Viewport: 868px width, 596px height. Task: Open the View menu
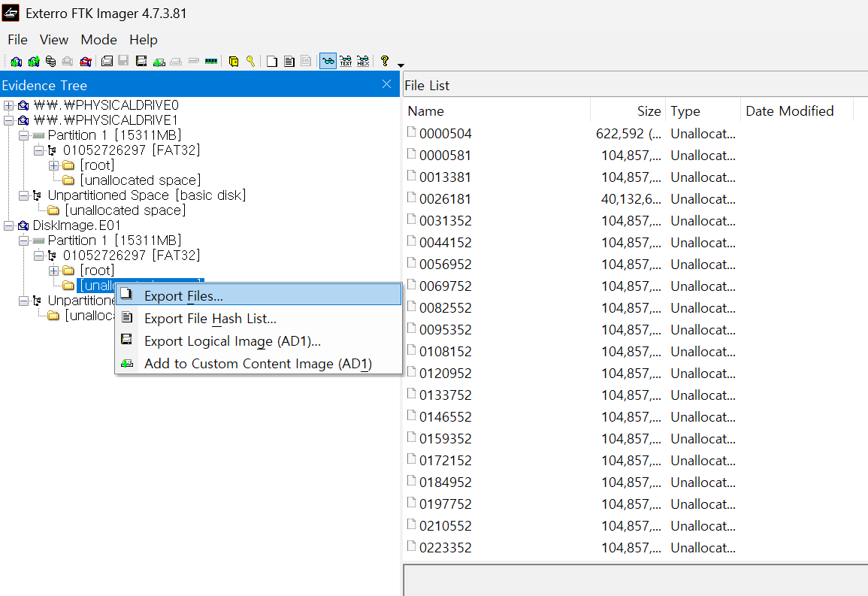tap(53, 40)
